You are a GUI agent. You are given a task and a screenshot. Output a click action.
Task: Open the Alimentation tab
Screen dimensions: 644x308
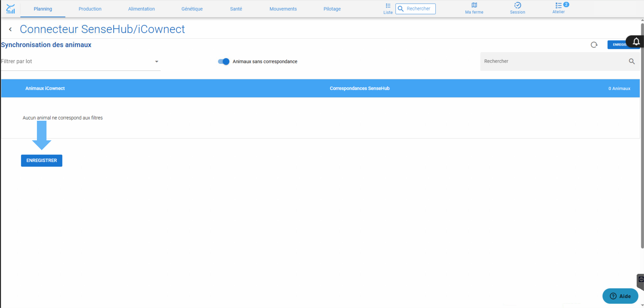pyautogui.click(x=142, y=9)
